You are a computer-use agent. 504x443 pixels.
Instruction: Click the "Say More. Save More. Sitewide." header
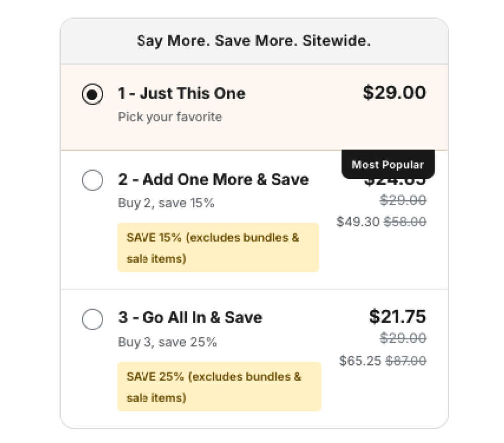[x=254, y=41]
